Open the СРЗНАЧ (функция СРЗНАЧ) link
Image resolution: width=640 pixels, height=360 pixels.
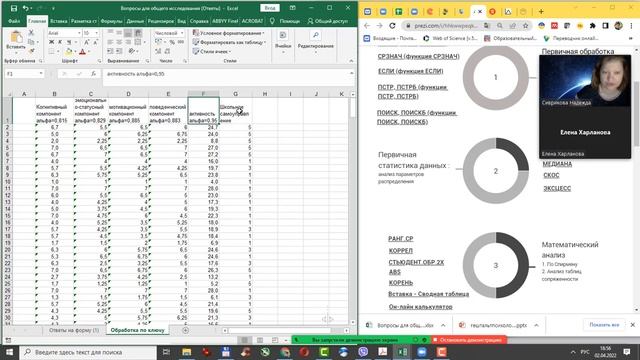click(418, 56)
